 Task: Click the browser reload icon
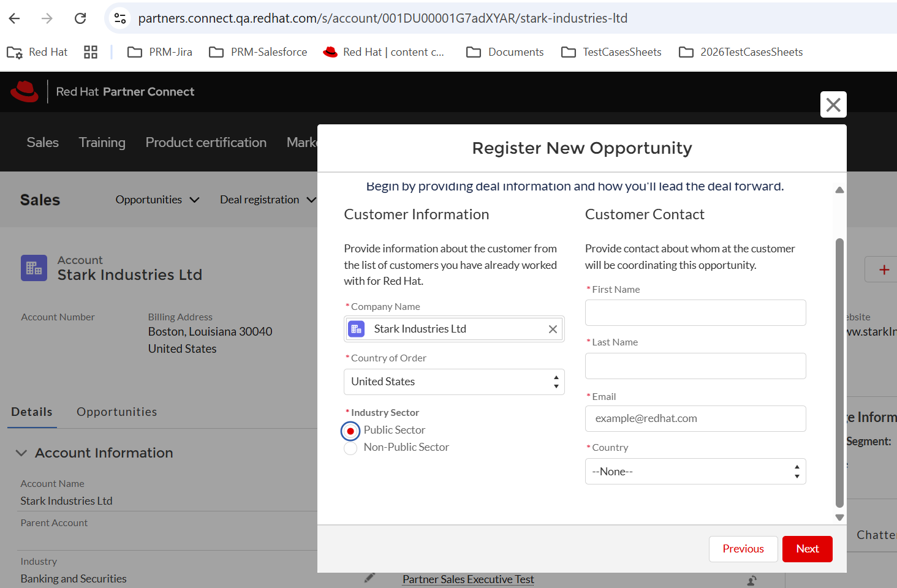click(80, 18)
